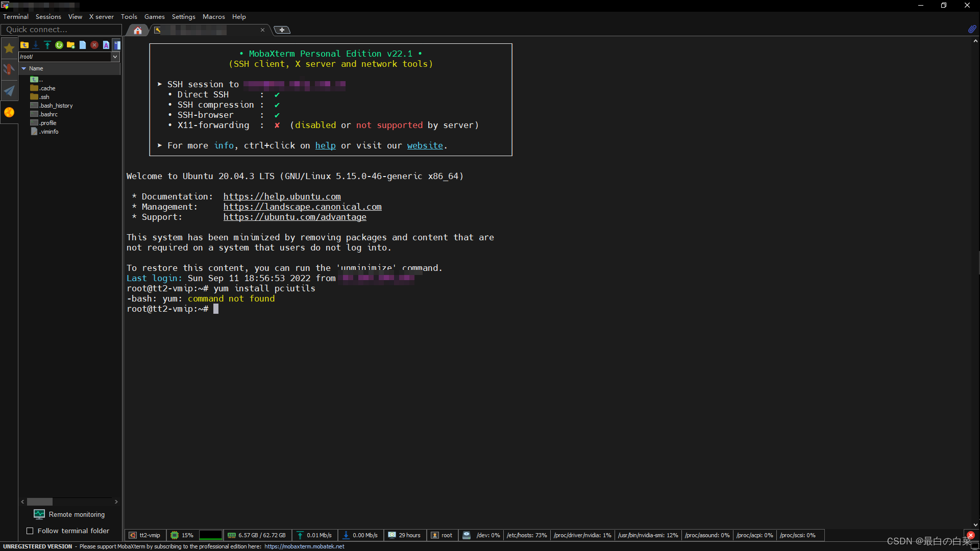Click the file list horizontal scrollbar thumb
The height and width of the screenshot is (551, 980).
40,502
